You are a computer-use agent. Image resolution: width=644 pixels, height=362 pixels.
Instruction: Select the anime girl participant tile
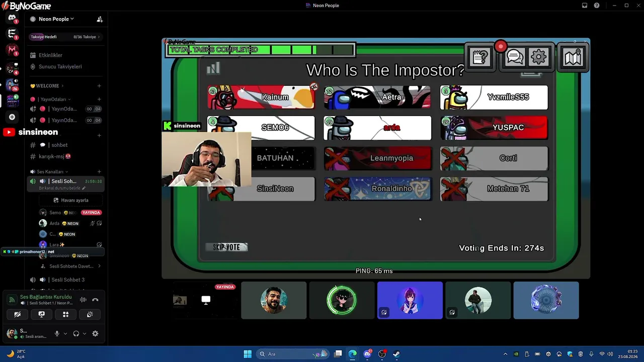410,300
